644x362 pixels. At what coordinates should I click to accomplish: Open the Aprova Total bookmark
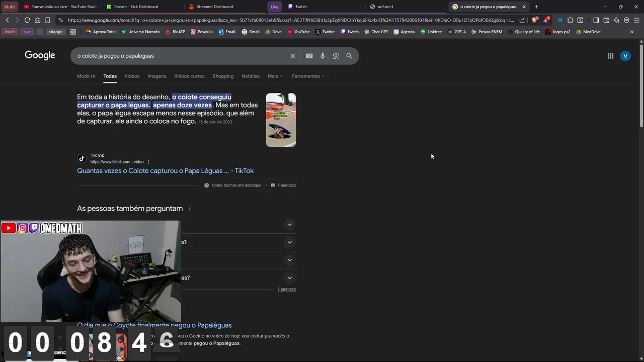pos(101,32)
